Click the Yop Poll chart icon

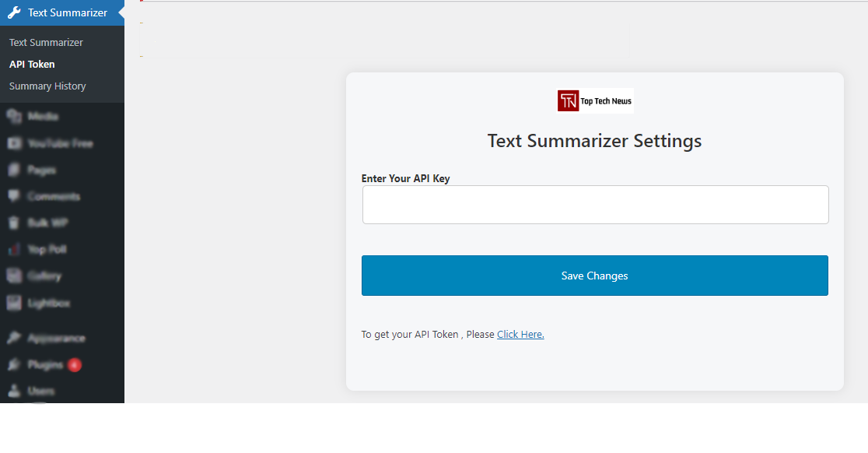click(x=15, y=249)
